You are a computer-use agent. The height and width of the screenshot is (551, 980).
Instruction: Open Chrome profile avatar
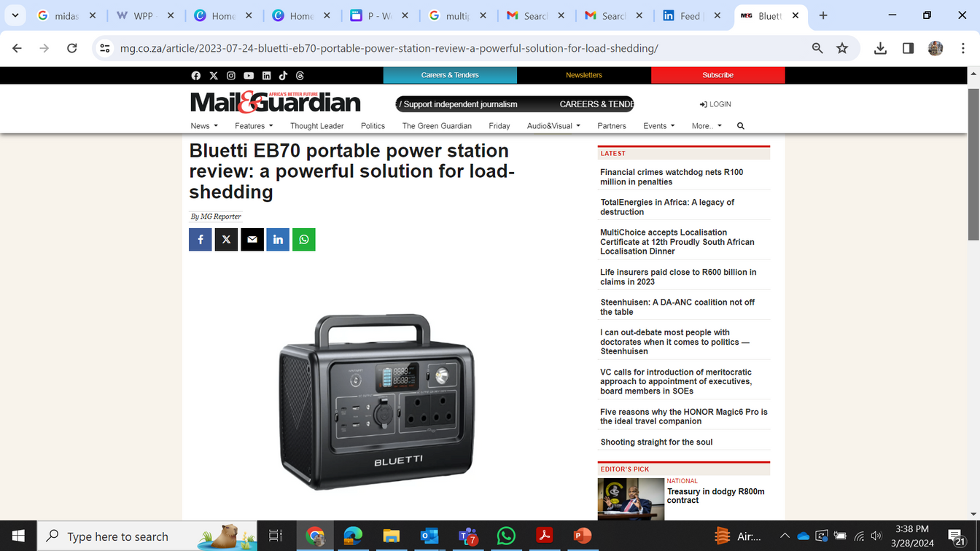click(936, 48)
